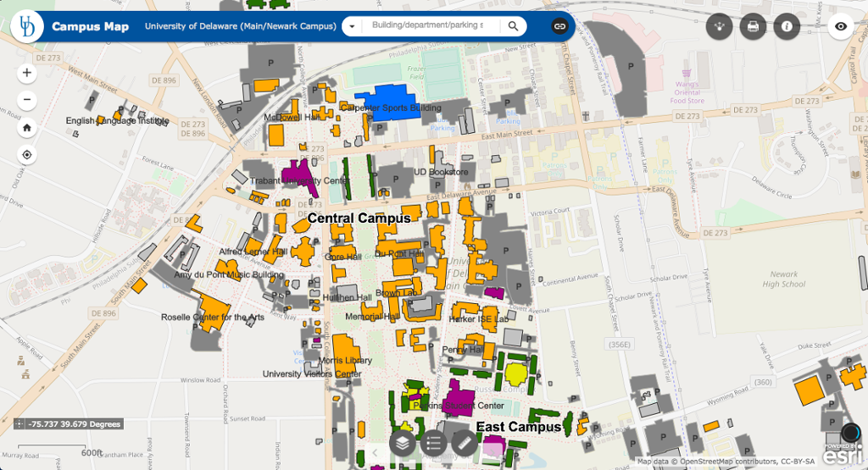Click the Esri logo
Screen dimensions: 868x470
pyautogui.click(x=842, y=455)
